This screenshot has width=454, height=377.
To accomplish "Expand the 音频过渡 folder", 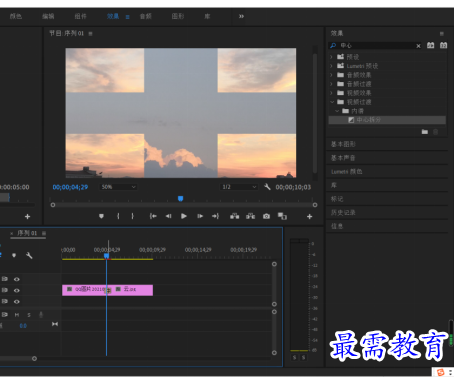I will point(331,84).
